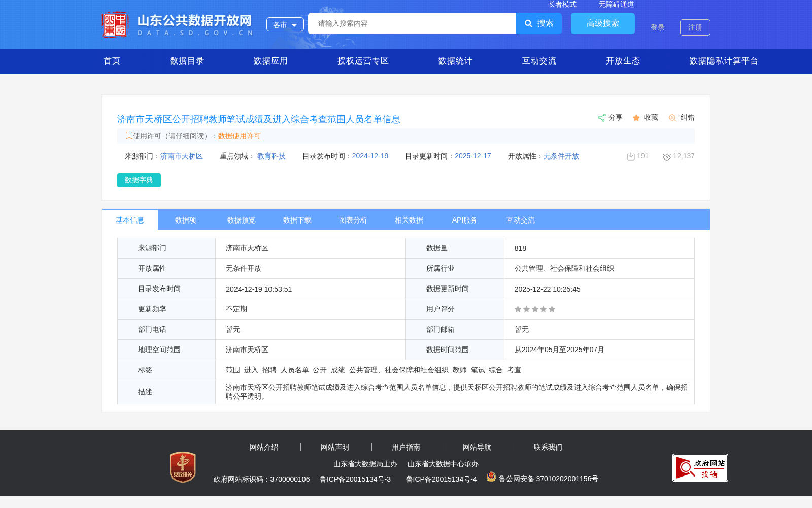Click the 不定期 update frequency value

point(236,309)
